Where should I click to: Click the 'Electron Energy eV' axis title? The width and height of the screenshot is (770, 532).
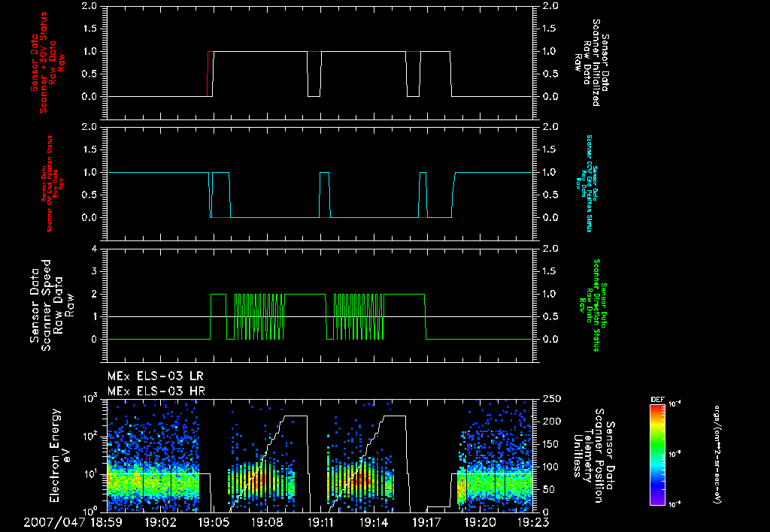point(61,455)
